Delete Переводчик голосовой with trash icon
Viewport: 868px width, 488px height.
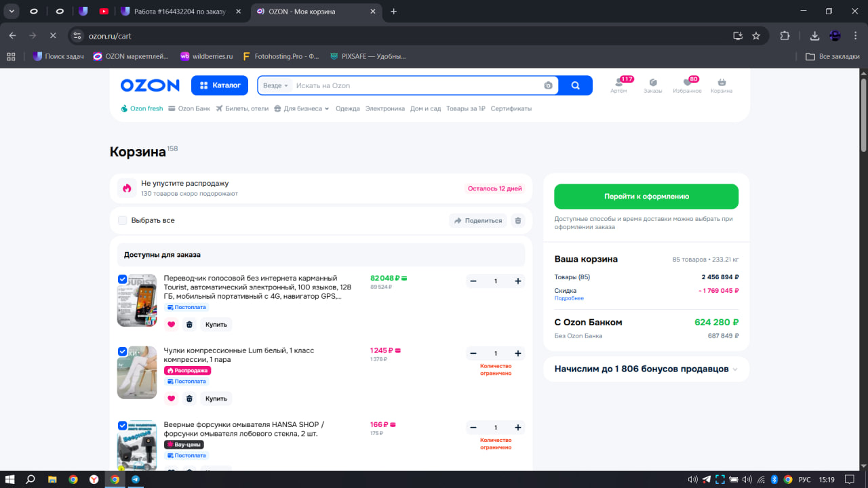[189, 325]
